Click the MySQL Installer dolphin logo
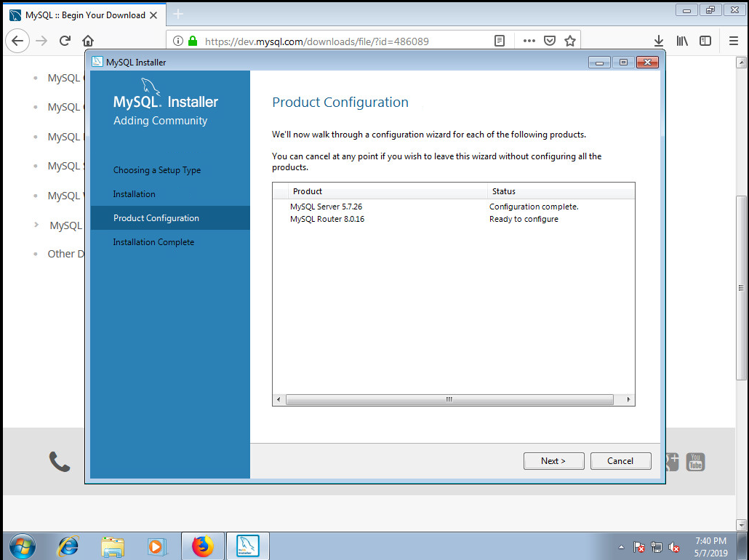Image resolution: width=749 pixels, height=560 pixels. 150,87
